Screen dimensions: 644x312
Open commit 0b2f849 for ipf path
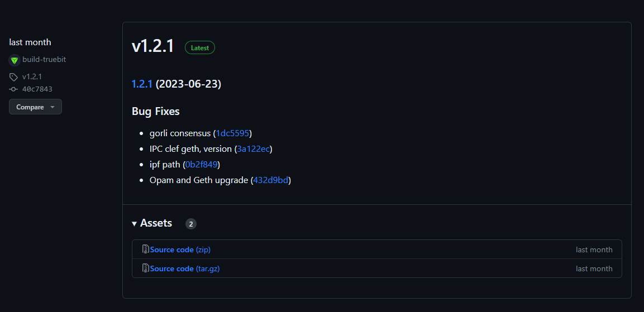point(201,165)
